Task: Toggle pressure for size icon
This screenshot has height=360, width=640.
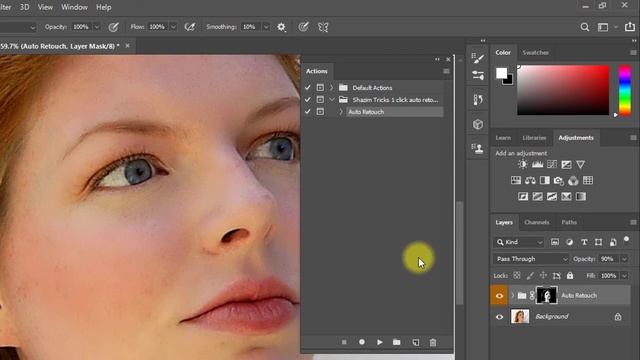Action: (x=303, y=27)
